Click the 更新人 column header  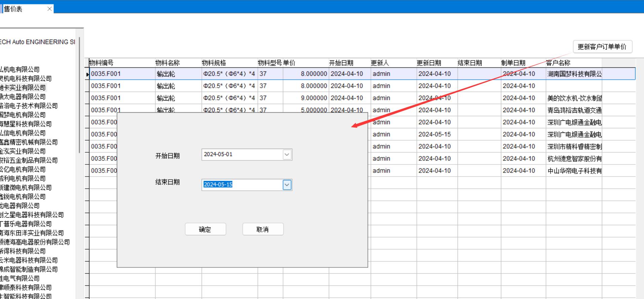380,63
